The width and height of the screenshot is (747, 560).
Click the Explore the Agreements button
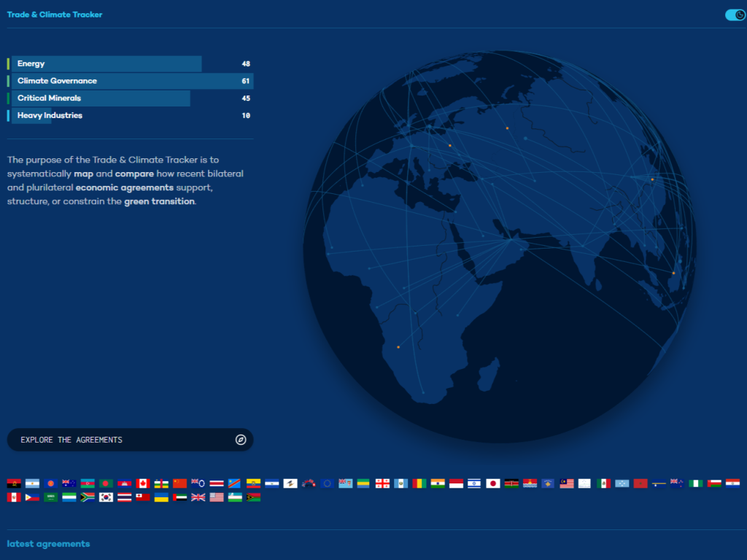pos(130,440)
